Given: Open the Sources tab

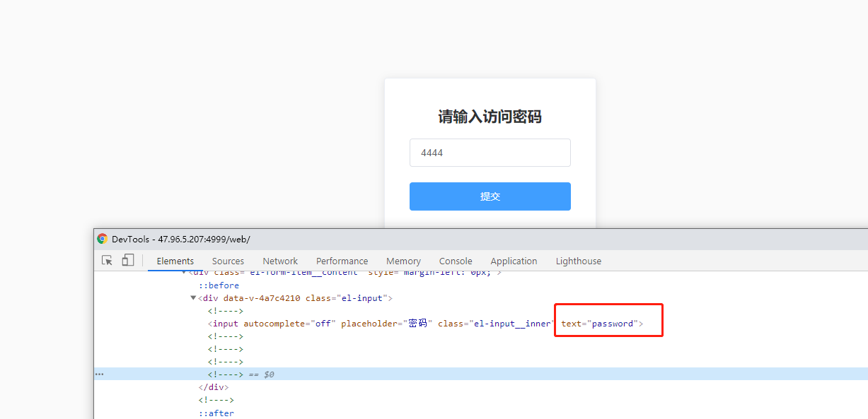Looking at the screenshot, I should point(228,261).
